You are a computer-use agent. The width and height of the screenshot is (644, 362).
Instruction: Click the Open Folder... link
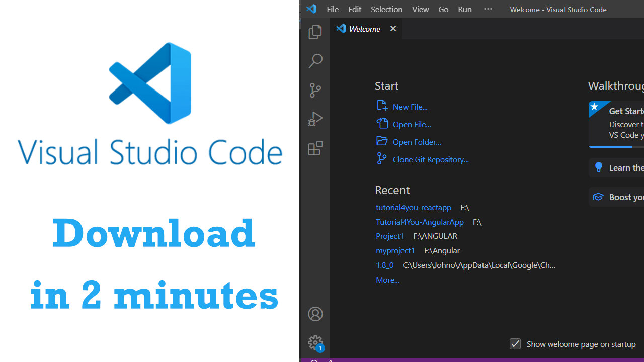417,142
